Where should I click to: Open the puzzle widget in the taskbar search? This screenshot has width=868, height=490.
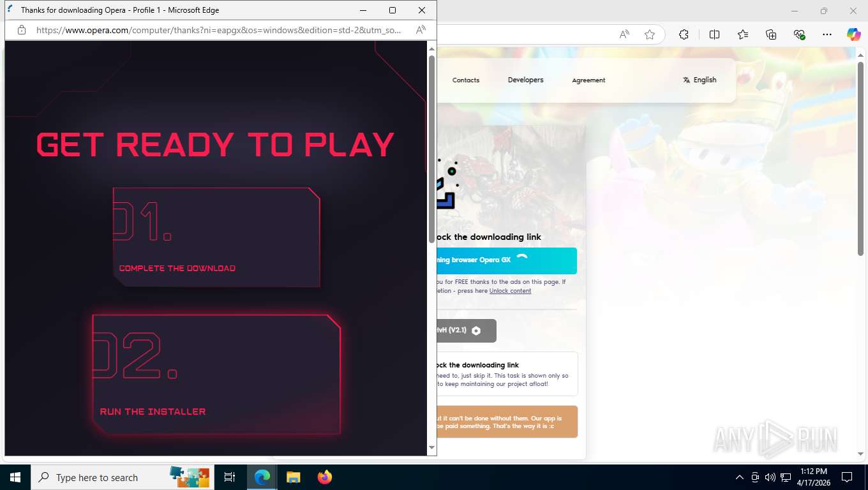(x=190, y=477)
